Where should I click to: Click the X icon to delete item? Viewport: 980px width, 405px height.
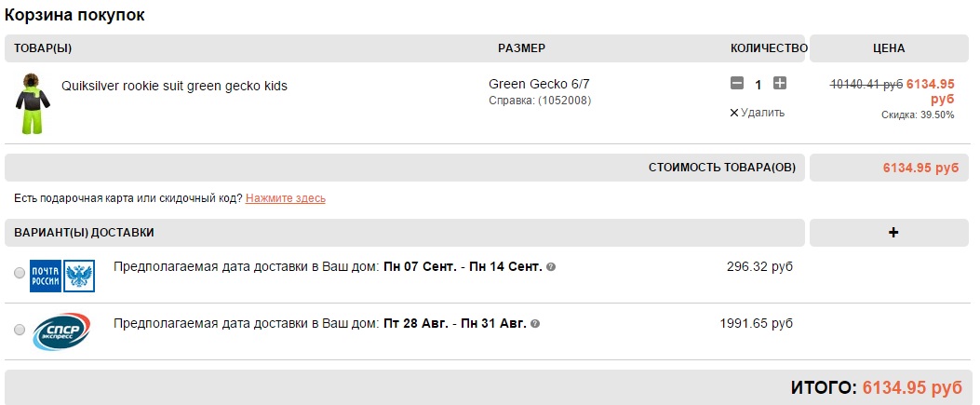733,113
